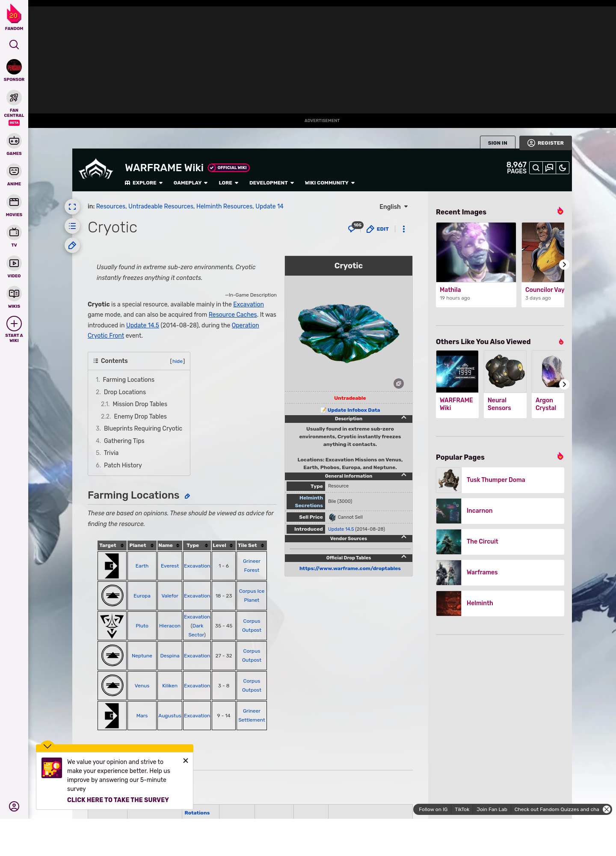The height and width of the screenshot is (856, 616).
Task: Open the TV sidebar icon
Action: point(14,232)
